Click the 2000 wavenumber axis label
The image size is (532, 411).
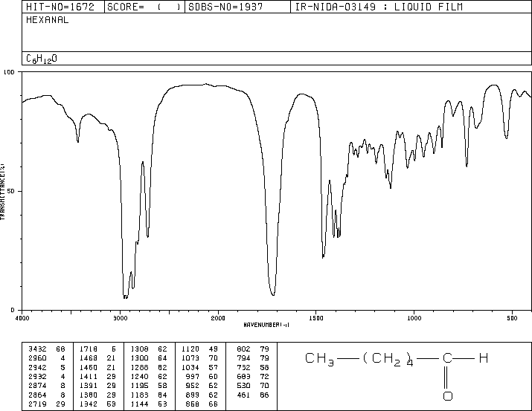tap(218, 318)
